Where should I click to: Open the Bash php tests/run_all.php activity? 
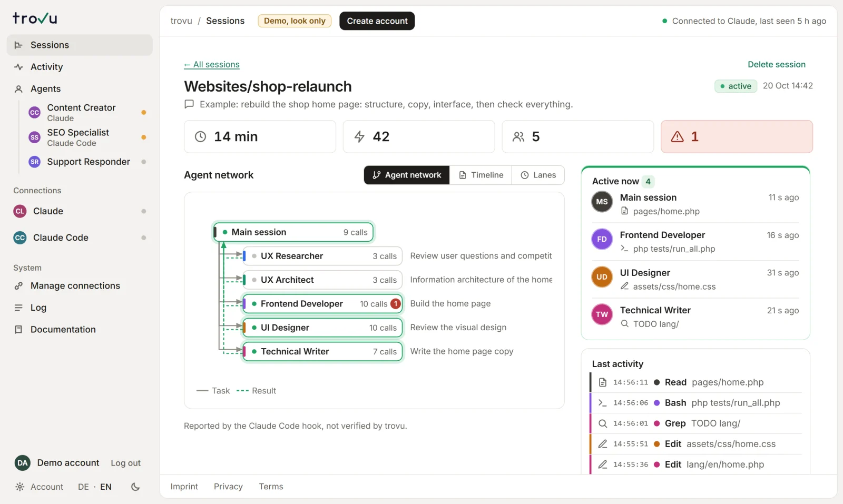click(696, 403)
